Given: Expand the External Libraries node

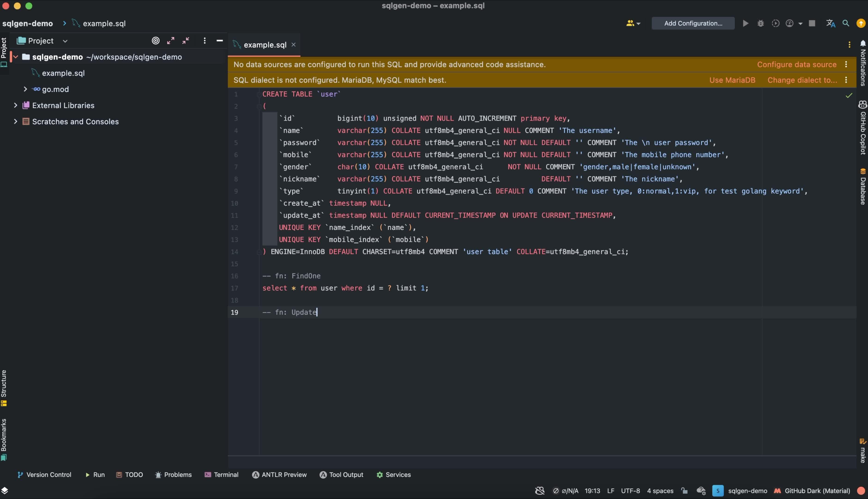Looking at the screenshot, I should [x=15, y=105].
